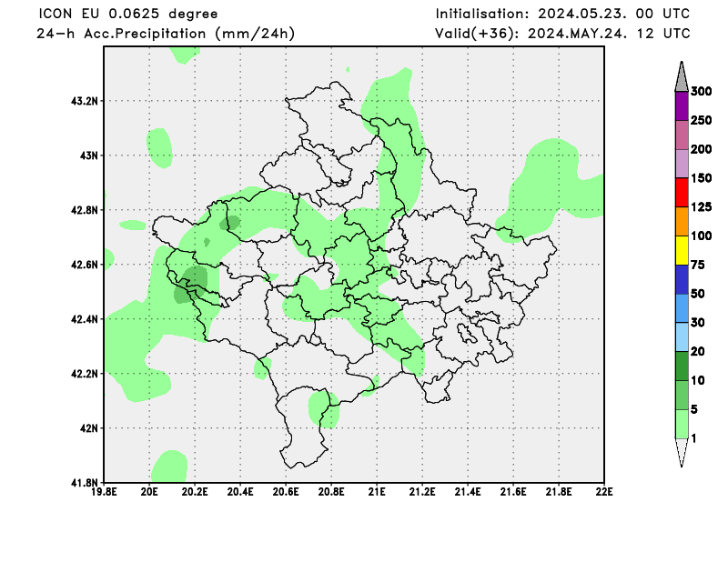Image resolution: width=728 pixels, height=562 pixels.
Task: Click the orange 100-125 legend color band
Action: click(681, 221)
